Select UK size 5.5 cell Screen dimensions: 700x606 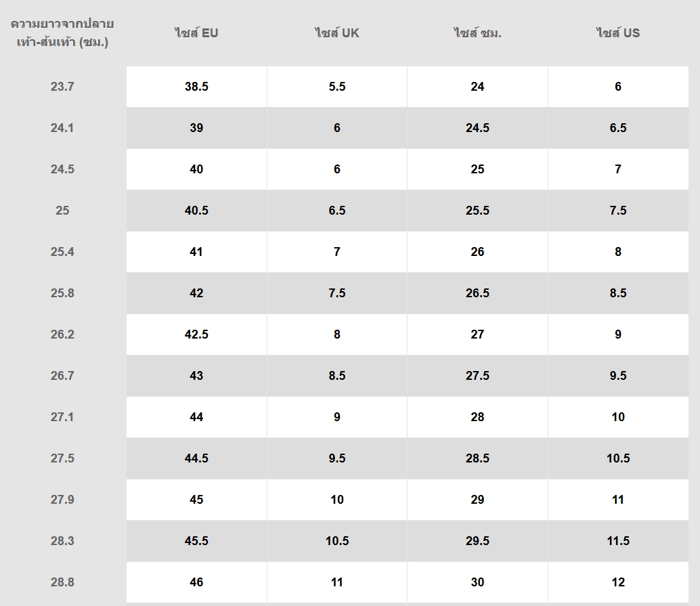point(337,87)
